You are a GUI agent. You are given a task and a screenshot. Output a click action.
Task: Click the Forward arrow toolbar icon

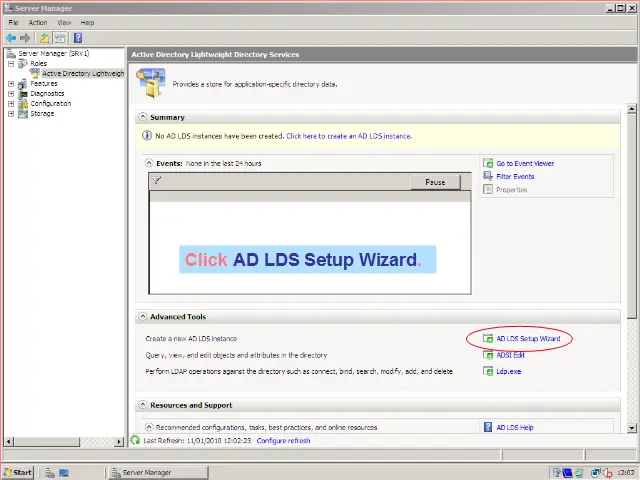25,38
